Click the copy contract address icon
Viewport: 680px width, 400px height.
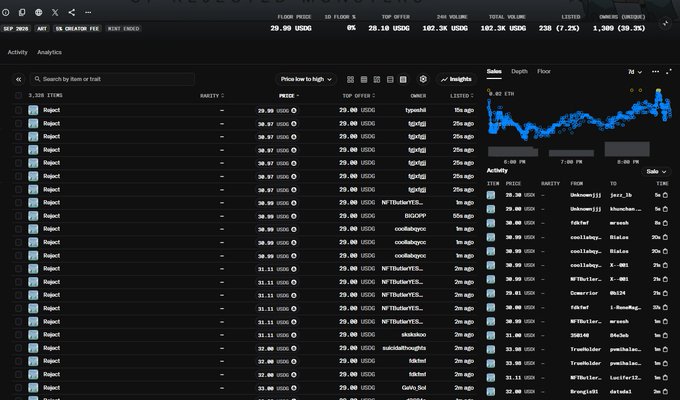coord(22,13)
